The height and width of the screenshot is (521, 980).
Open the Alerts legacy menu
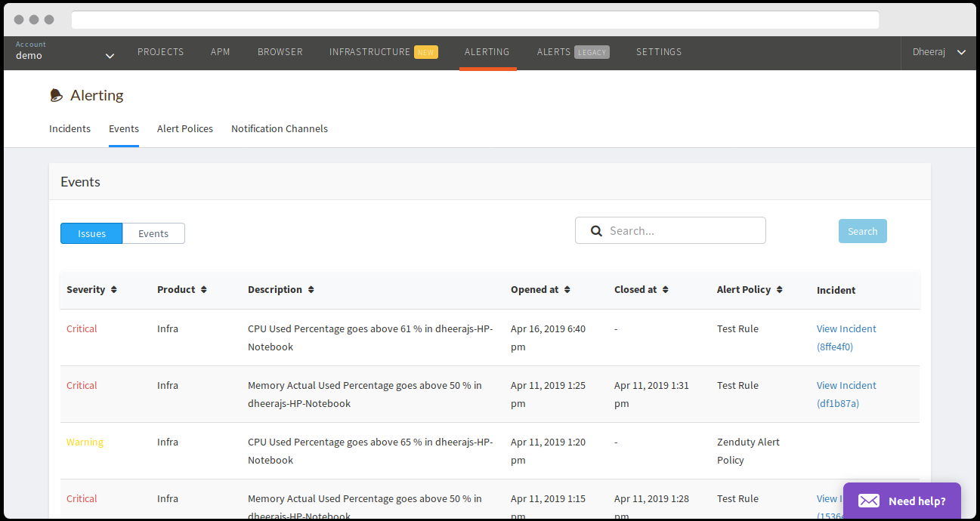[573, 52]
